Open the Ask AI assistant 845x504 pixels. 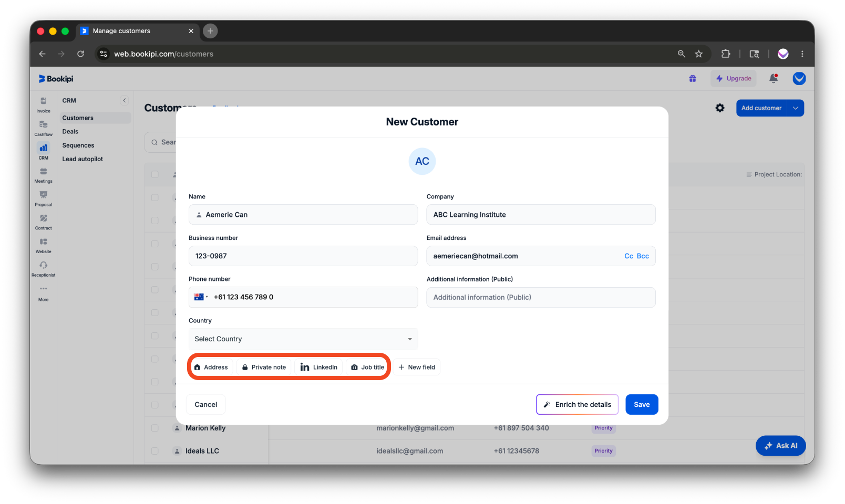pos(781,446)
